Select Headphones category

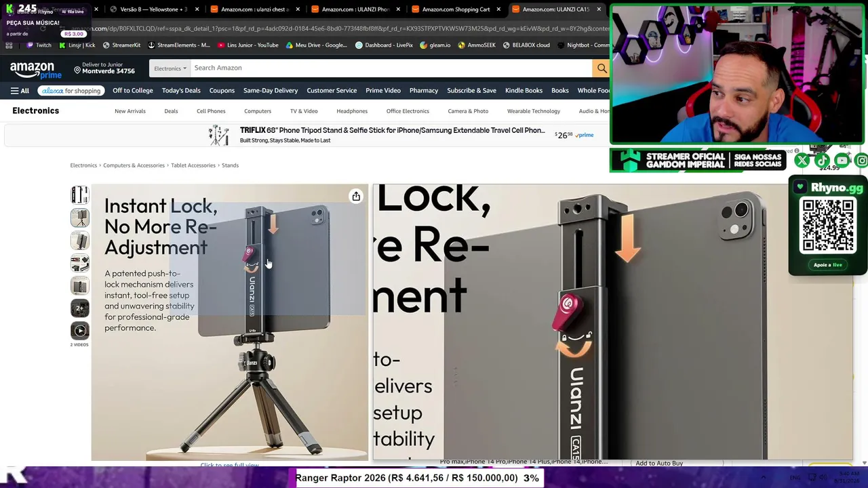point(352,111)
